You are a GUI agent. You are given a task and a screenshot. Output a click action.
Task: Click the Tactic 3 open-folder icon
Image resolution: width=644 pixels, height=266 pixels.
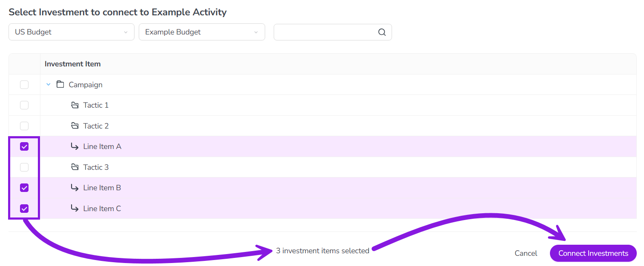75,167
